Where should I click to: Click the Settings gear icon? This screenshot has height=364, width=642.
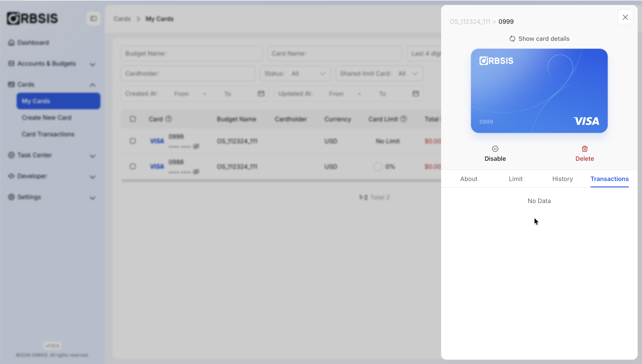click(x=11, y=197)
